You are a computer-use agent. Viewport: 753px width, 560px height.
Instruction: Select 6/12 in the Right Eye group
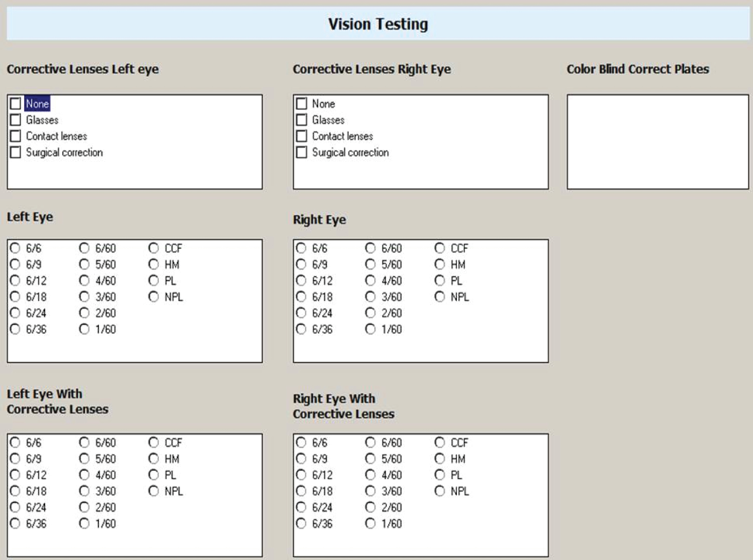(x=301, y=281)
